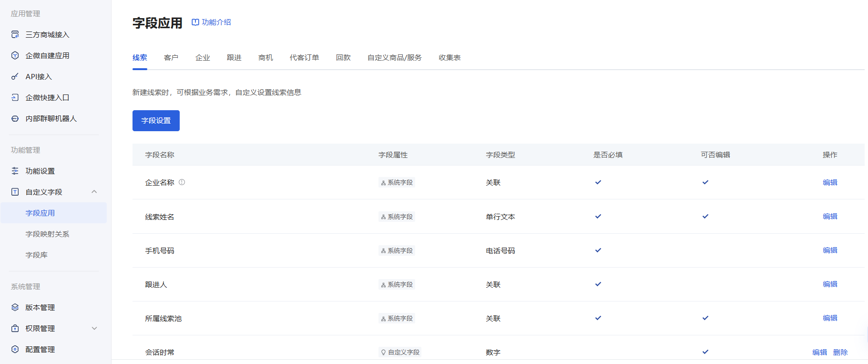The width and height of the screenshot is (868, 364).
Task: Click the book icon next to 功能介绍
Action: tap(195, 22)
